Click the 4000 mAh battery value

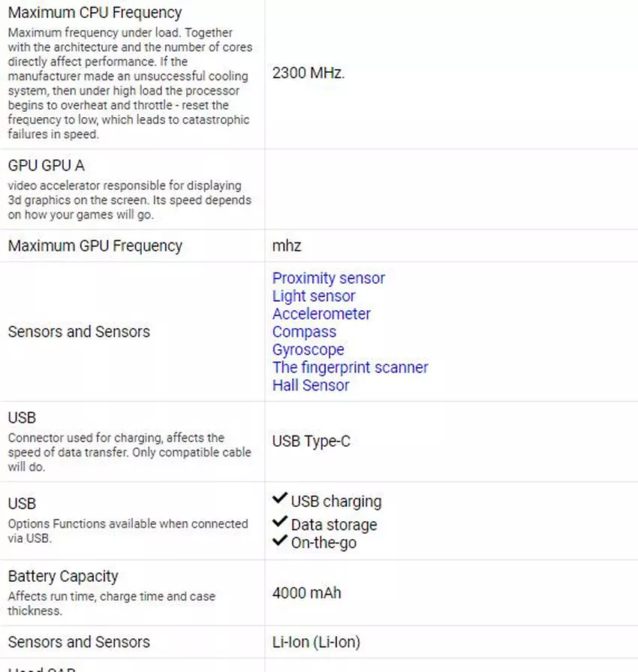(x=306, y=593)
